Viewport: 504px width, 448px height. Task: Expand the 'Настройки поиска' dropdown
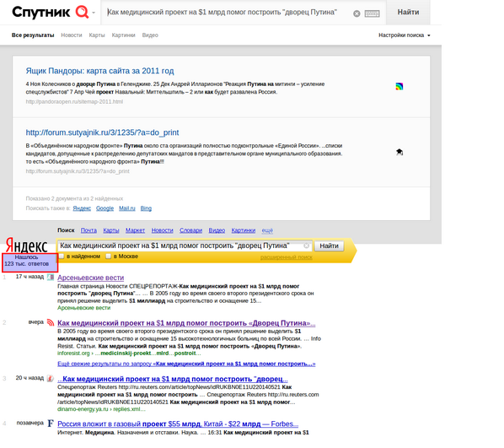(x=404, y=35)
